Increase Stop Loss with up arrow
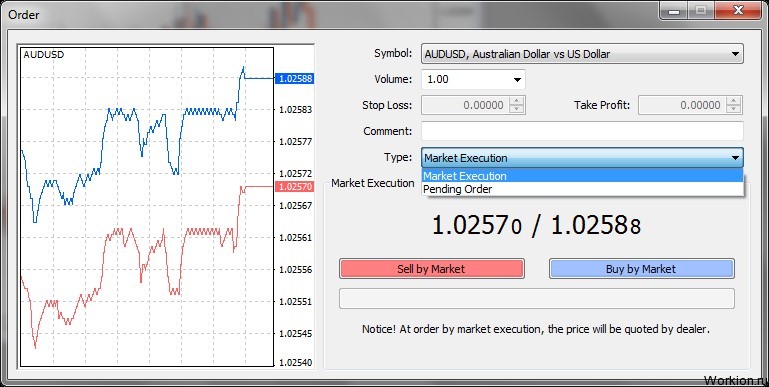769x387 pixels. pyautogui.click(x=517, y=101)
